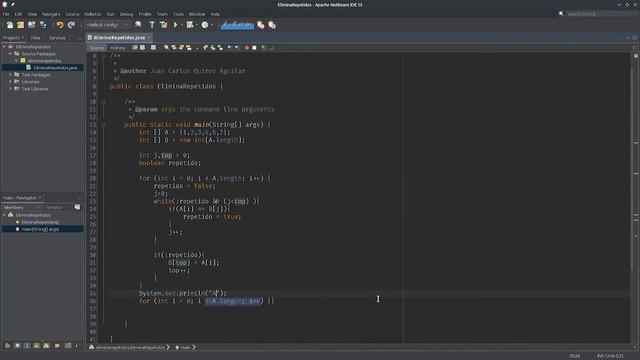The height and width of the screenshot is (360, 640).
Task: Click the search magnifier icon at top right
Action: click(561, 13)
